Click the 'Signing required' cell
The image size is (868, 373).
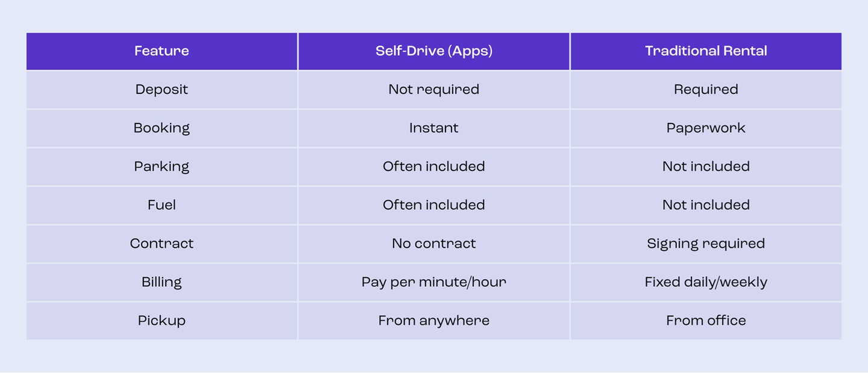click(706, 244)
